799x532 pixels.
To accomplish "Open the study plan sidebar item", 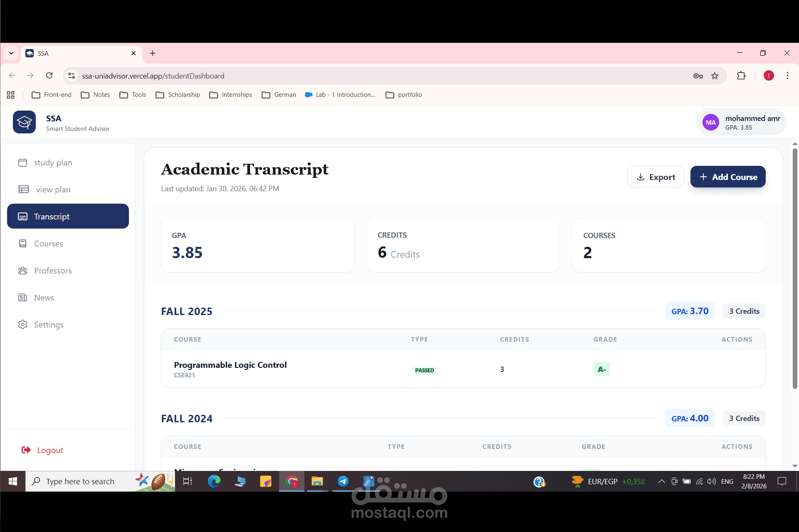I will tap(53, 163).
